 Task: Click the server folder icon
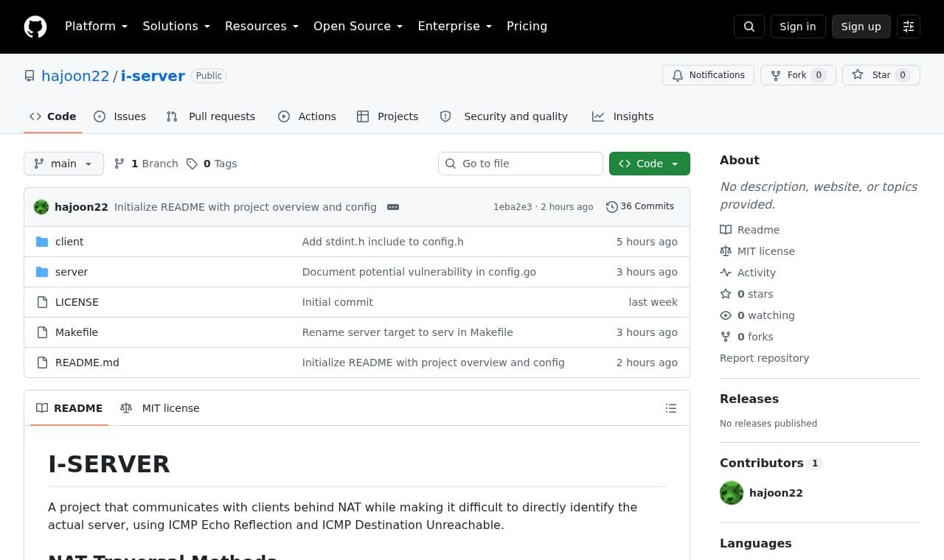(x=42, y=272)
